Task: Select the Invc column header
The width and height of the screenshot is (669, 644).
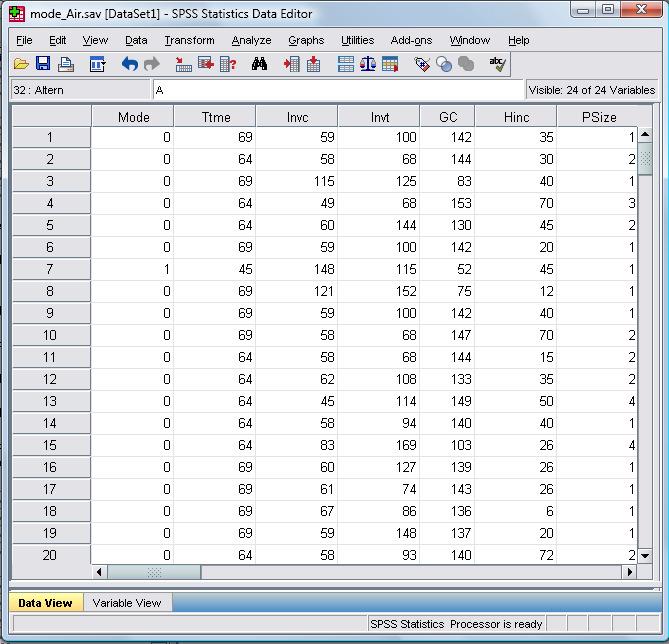Action: (297, 117)
